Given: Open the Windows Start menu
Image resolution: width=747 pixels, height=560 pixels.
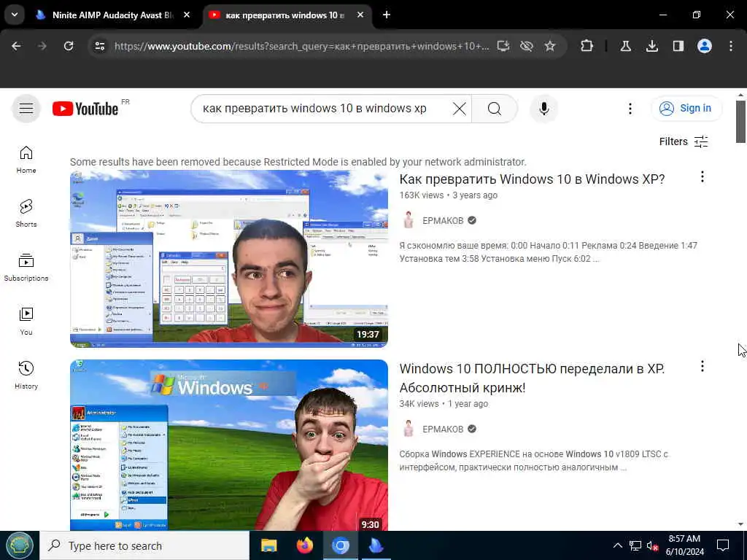Looking at the screenshot, I should point(20,545).
